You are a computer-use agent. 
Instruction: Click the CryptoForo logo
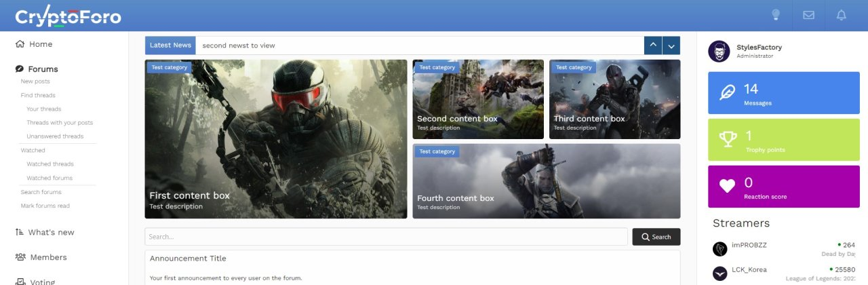[68, 16]
